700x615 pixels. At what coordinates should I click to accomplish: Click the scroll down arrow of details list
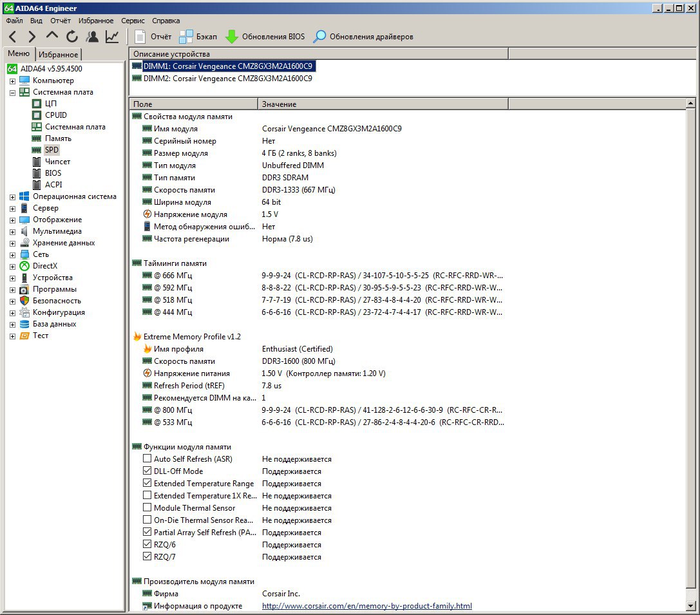[x=690, y=606]
